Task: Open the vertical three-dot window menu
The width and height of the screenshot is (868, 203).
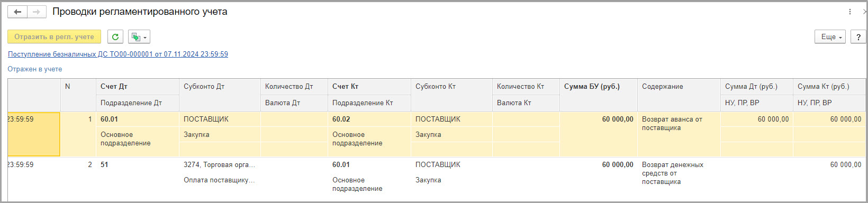Action: pyautogui.click(x=850, y=12)
